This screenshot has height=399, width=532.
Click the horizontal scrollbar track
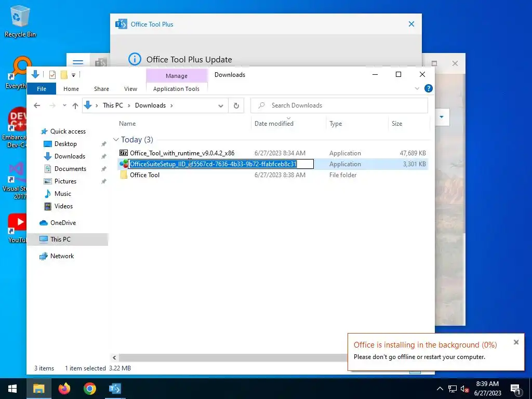tap(232, 357)
